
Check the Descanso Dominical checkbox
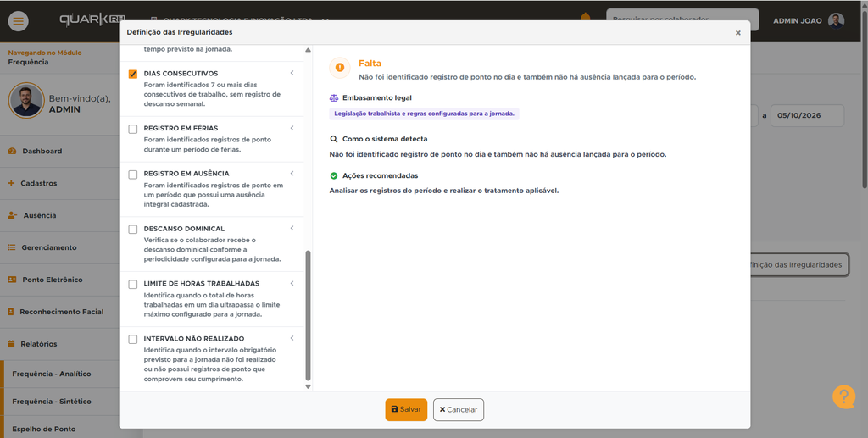133,229
